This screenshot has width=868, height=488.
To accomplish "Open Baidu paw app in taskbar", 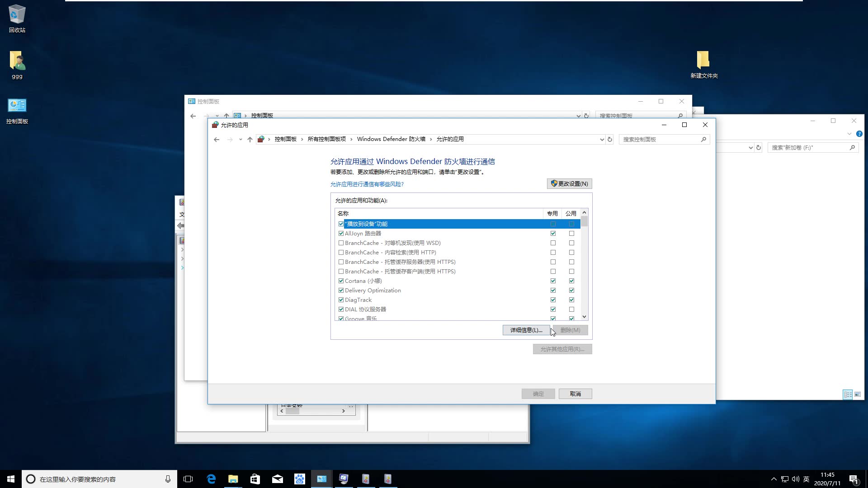I will pos(299,479).
